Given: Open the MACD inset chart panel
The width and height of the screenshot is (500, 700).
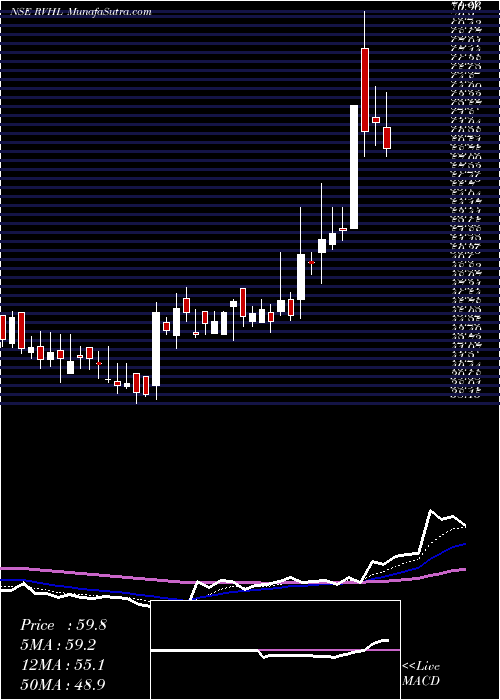Looking at the screenshot, I should coord(276,650).
